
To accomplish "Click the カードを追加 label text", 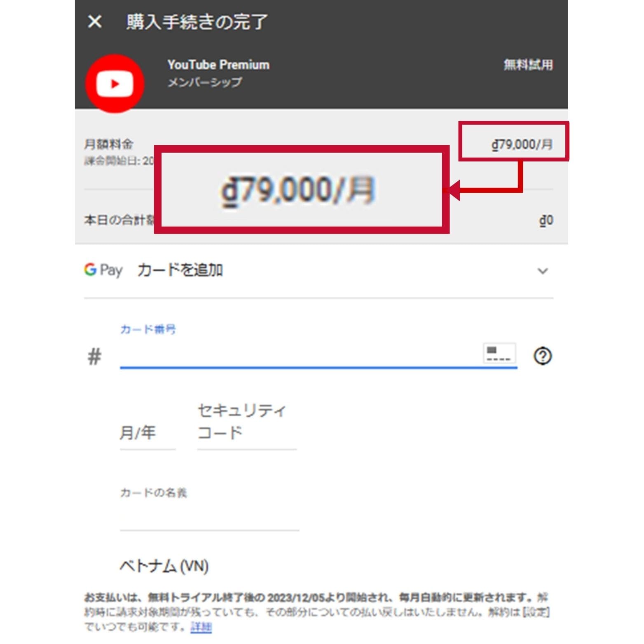I will click(x=180, y=270).
